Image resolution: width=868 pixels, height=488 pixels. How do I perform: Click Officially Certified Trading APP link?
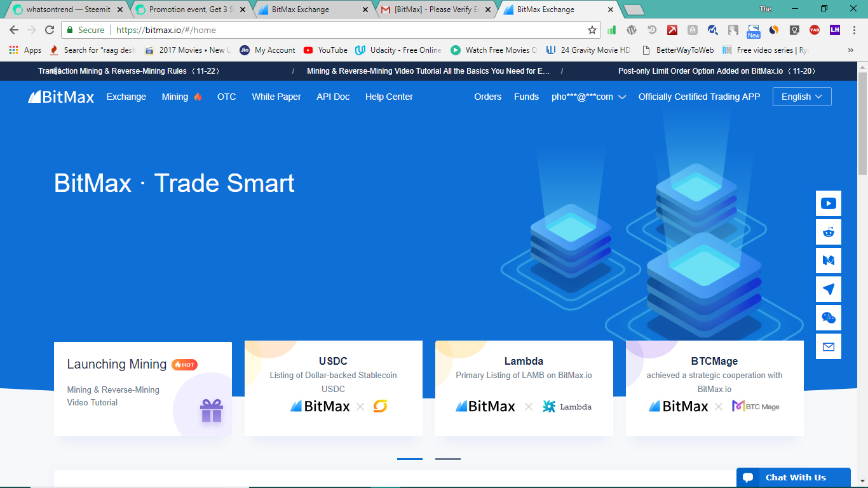pyautogui.click(x=699, y=97)
